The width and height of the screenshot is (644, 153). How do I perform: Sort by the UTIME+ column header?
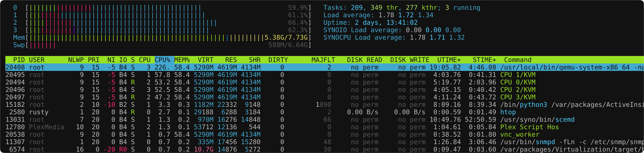[x=449, y=60]
